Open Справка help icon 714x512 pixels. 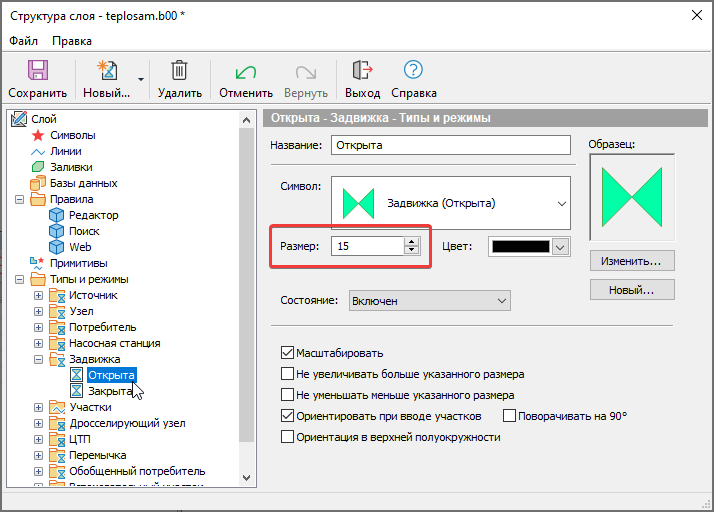pyautogui.click(x=413, y=71)
